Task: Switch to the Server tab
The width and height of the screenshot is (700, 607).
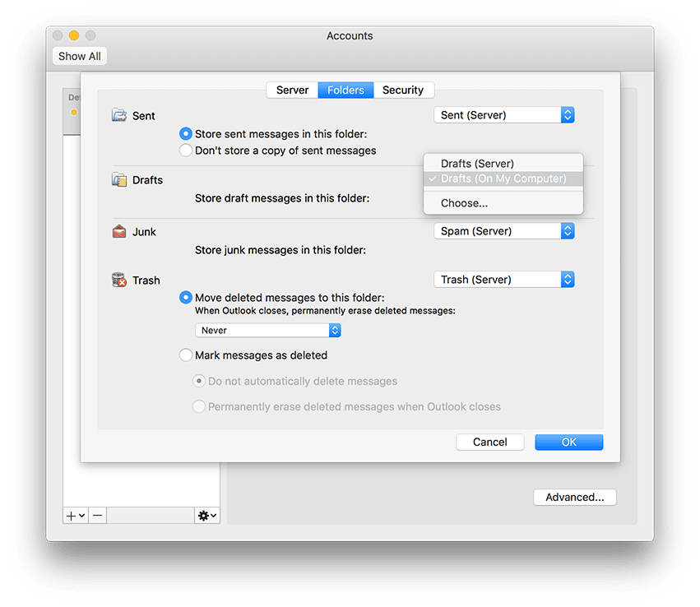Action: (x=292, y=90)
